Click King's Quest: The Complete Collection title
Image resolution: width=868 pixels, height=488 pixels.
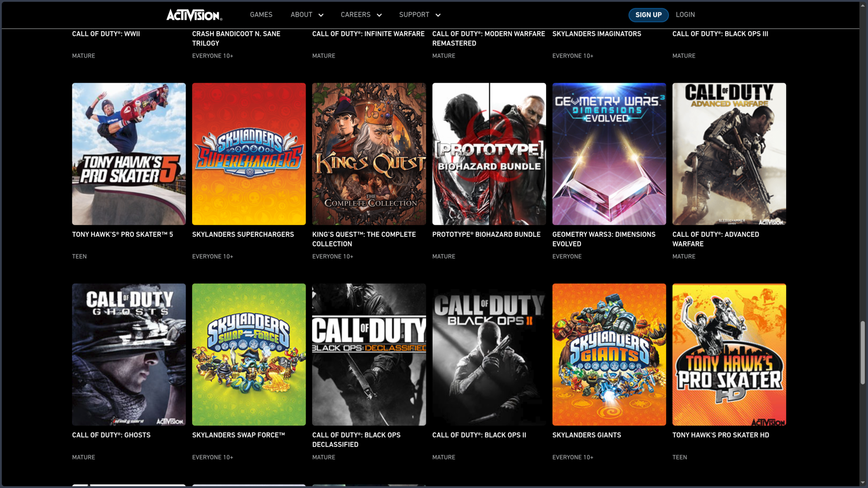pos(364,239)
